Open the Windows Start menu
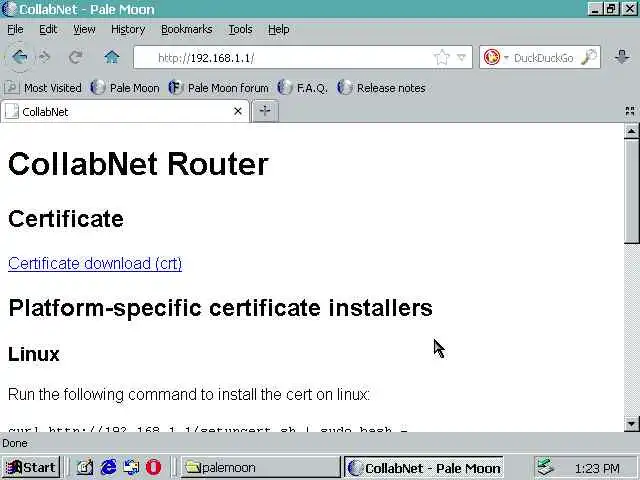The width and height of the screenshot is (640, 480). [x=31, y=467]
